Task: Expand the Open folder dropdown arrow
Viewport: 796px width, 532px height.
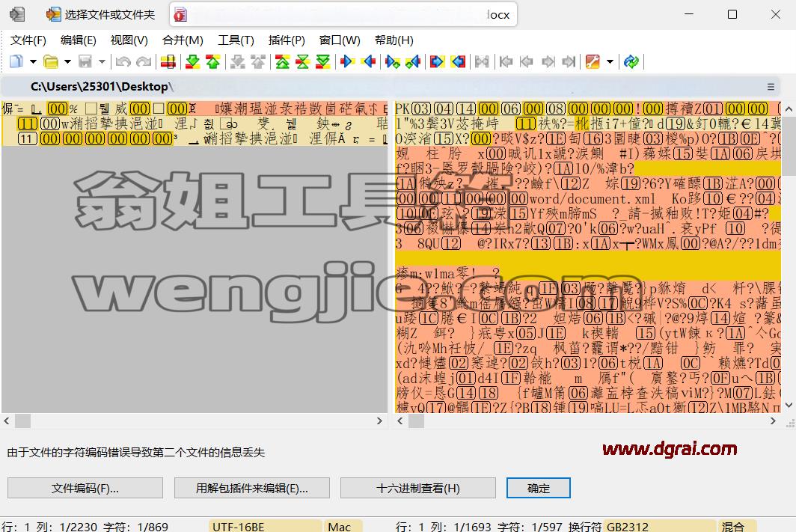Action: point(67,61)
